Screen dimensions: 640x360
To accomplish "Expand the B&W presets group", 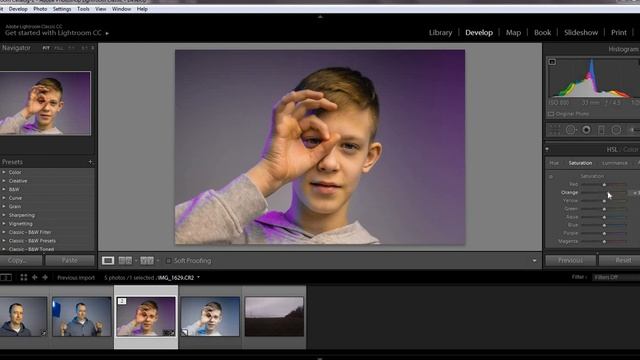I will click(4, 189).
